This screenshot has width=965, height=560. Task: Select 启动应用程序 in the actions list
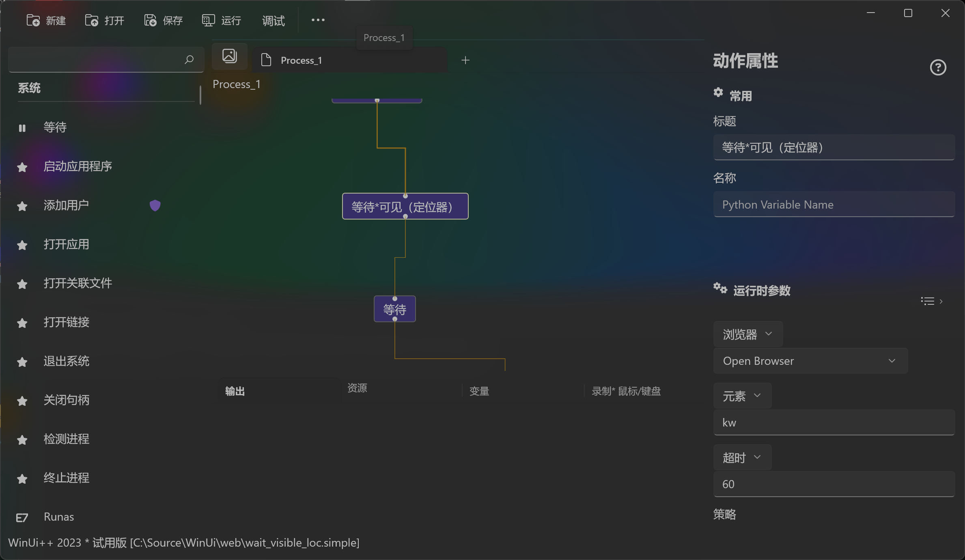78,166
